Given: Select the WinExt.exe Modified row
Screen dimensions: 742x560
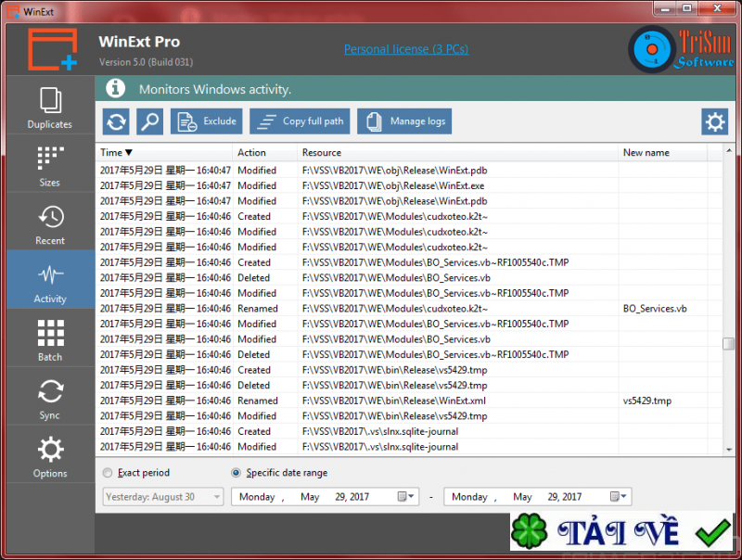Looking at the screenshot, I should click(x=409, y=185).
